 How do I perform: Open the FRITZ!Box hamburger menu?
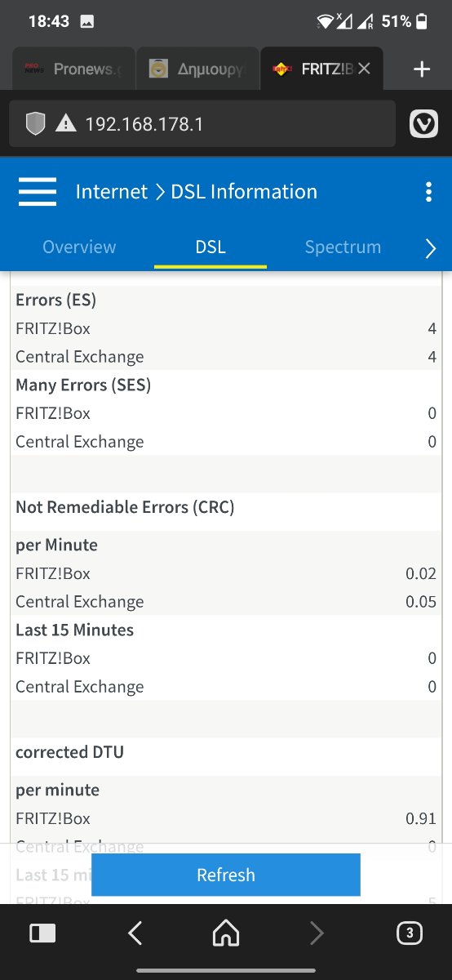[38, 192]
